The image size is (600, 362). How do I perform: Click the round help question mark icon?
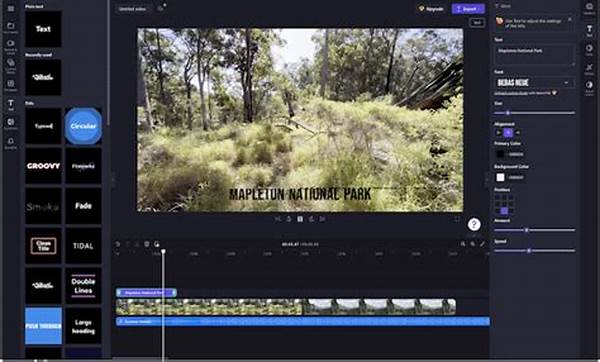[x=474, y=224]
